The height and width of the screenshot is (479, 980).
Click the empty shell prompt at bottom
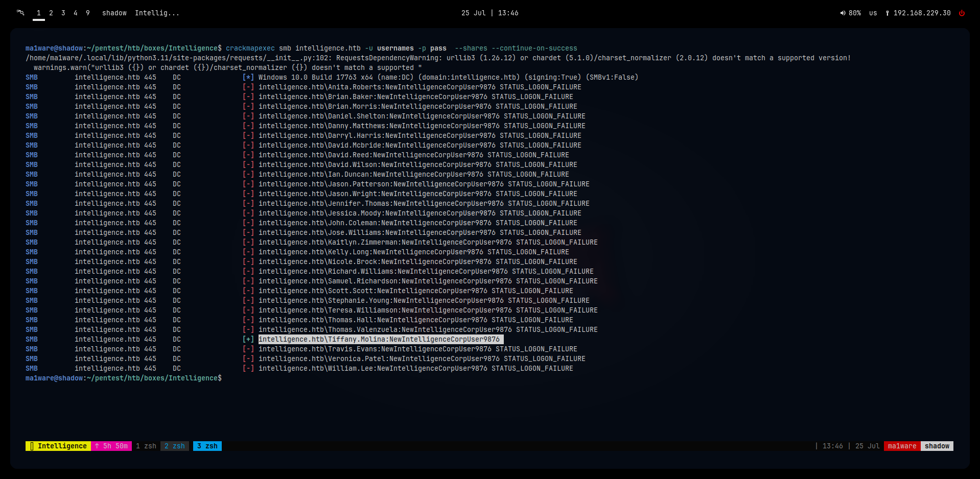(124, 378)
